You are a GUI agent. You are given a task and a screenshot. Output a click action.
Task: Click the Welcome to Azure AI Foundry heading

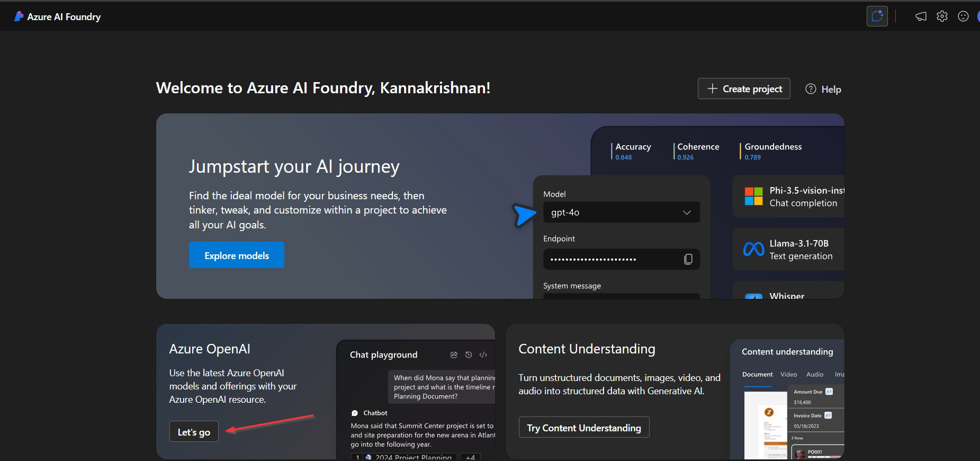tap(323, 88)
